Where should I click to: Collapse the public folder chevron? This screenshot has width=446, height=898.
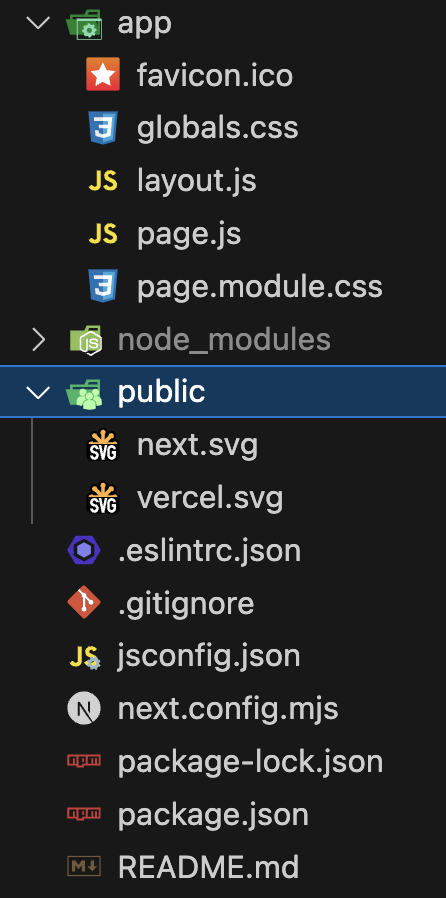click(x=38, y=392)
